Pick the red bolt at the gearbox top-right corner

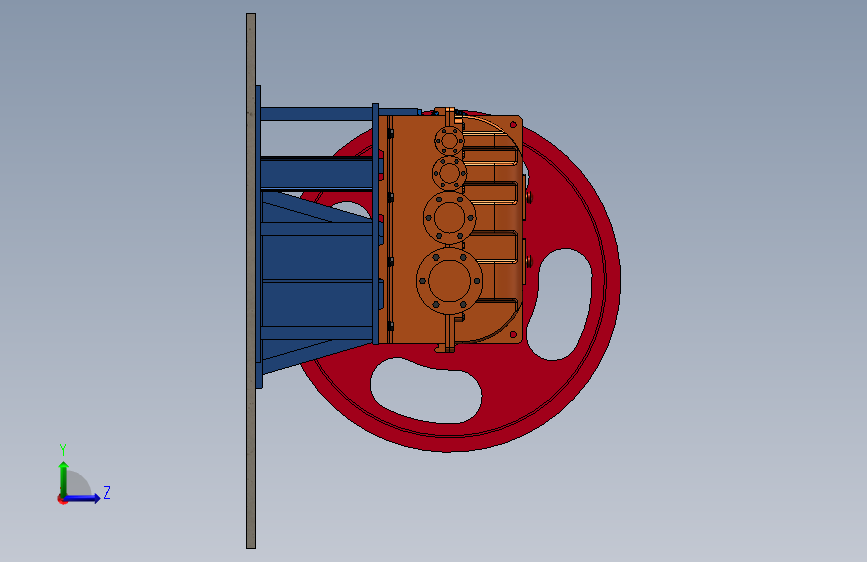(513, 124)
